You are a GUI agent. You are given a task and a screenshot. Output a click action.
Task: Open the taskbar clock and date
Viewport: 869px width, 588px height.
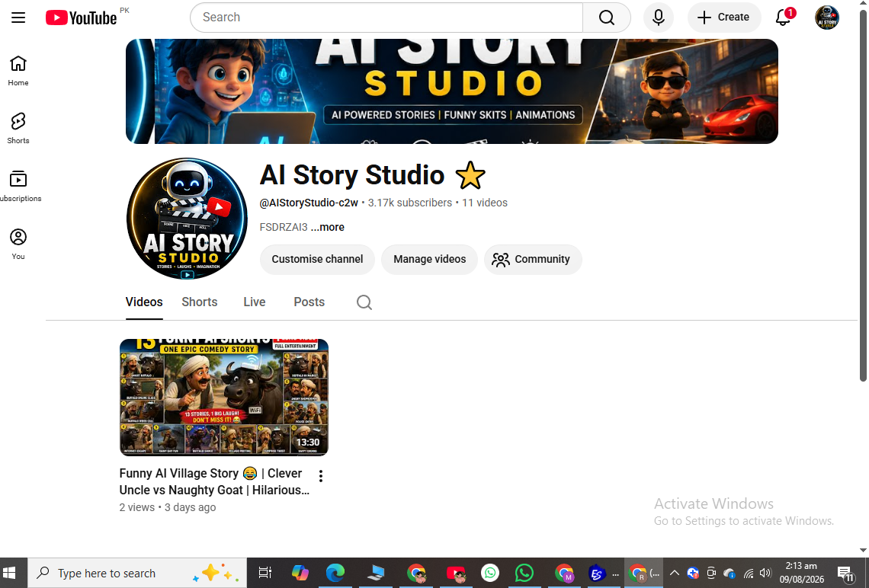801,573
